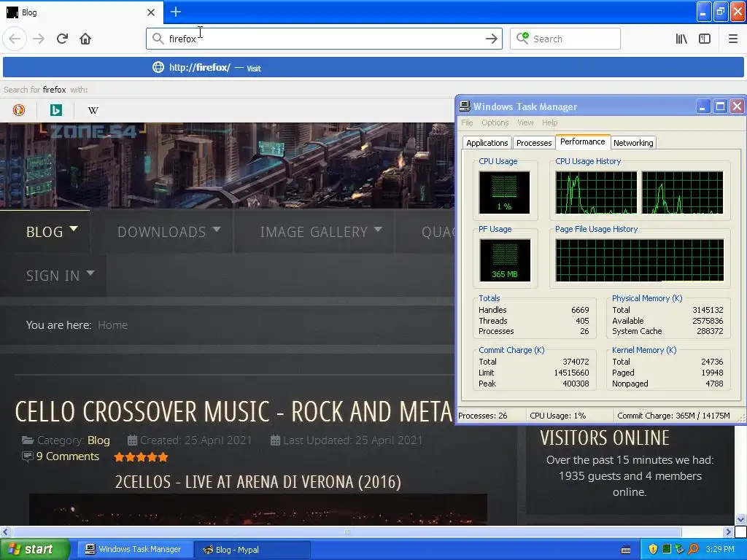Click the magnifier icon in the address bar
This screenshot has height=560, width=747.
coord(158,39)
